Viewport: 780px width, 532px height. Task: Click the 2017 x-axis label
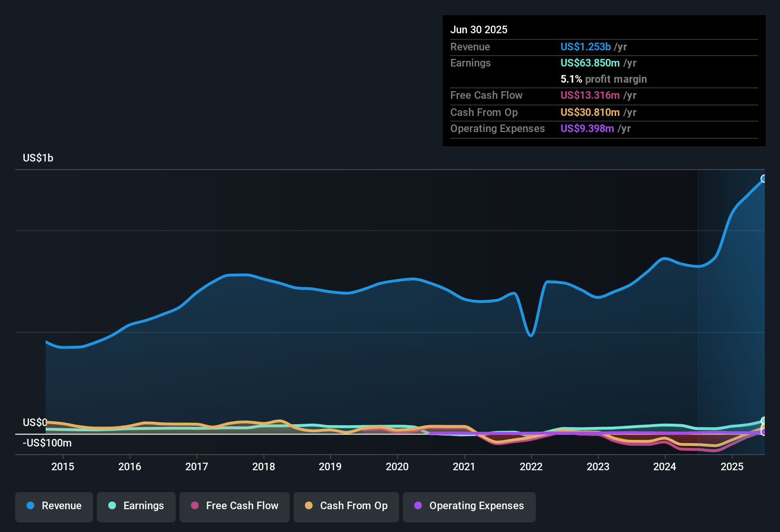pos(197,466)
